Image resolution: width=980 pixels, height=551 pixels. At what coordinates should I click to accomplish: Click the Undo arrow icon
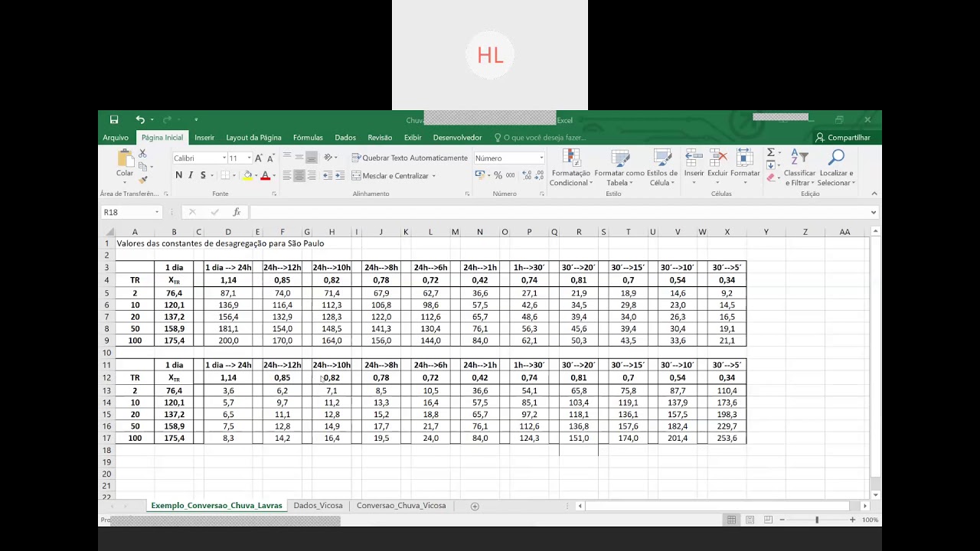coord(140,119)
